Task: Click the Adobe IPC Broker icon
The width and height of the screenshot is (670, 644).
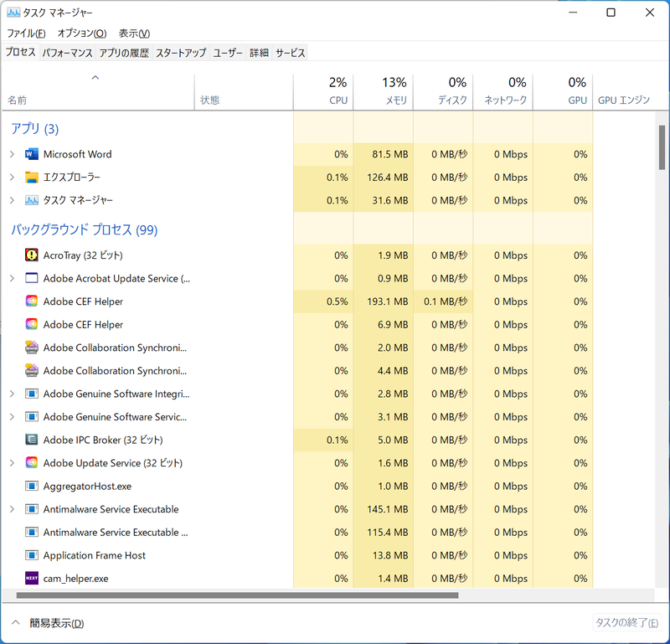Action: click(32, 440)
